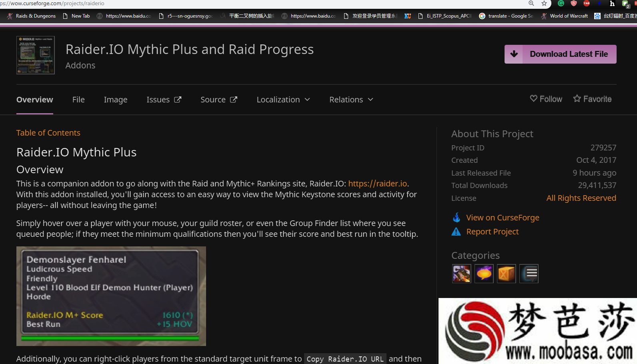Open the Demonslayer Fenharel tooltip screenshot
The image size is (637, 364).
[111, 296]
